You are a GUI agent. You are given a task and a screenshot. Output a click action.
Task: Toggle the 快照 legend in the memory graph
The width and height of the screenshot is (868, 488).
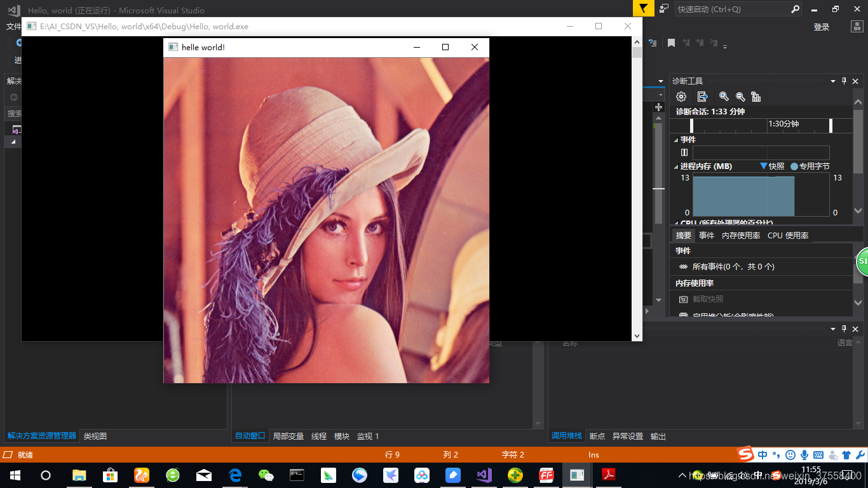pos(772,166)
